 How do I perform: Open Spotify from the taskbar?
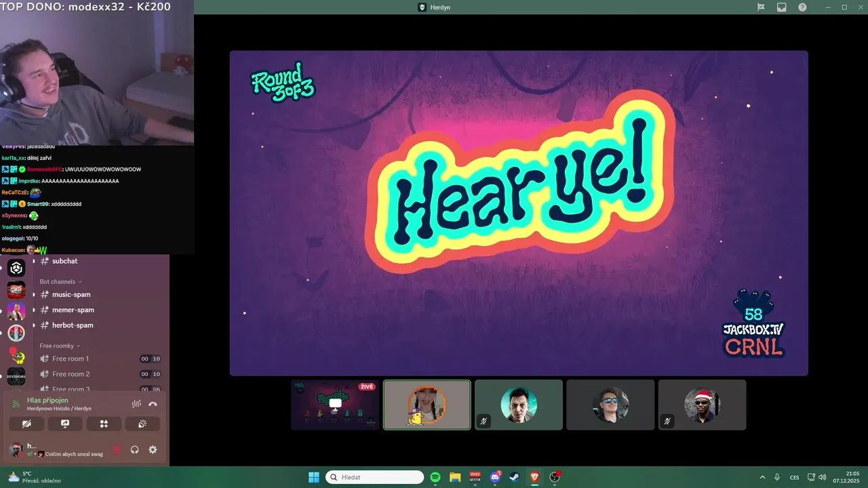435,477
